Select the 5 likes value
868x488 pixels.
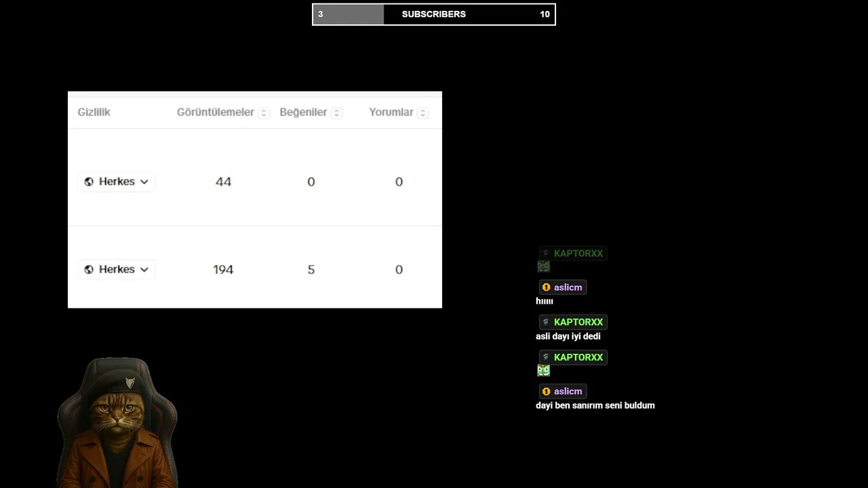click(311, 270)
